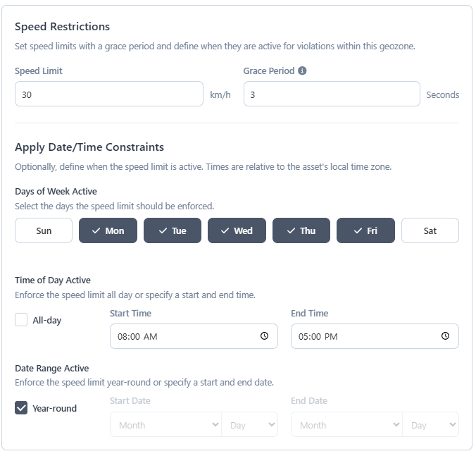Deselect Mon from active days
This screenshot has width=476, height=456.
(108, 230)
